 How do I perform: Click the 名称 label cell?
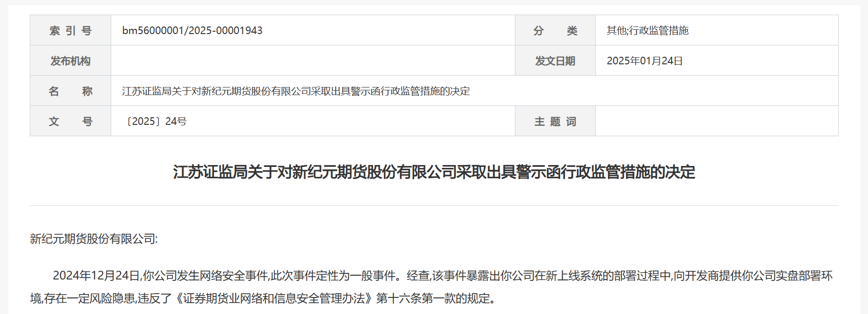[71, 91]
